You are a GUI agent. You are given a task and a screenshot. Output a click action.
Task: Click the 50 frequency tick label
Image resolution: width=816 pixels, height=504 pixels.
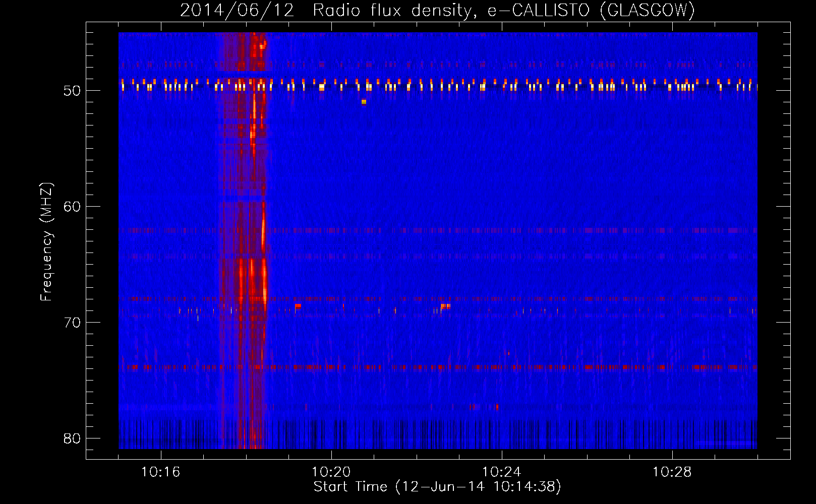click(73, 91)
